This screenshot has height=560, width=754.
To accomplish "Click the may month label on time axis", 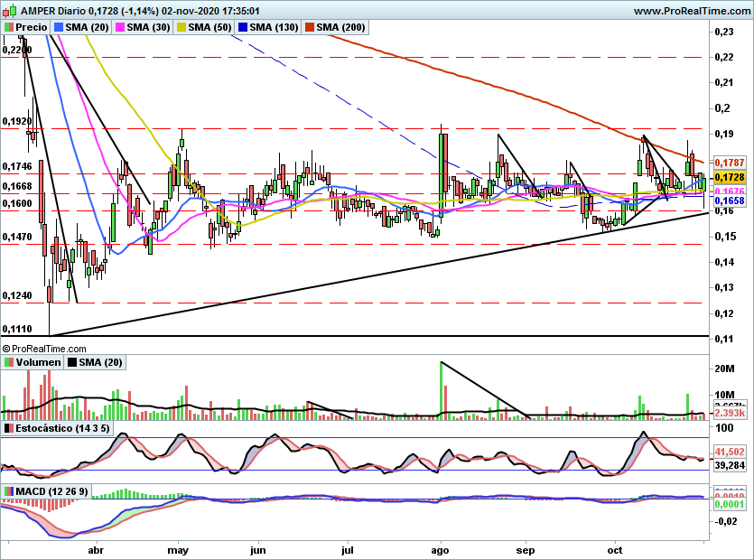I will coord(178,550).
